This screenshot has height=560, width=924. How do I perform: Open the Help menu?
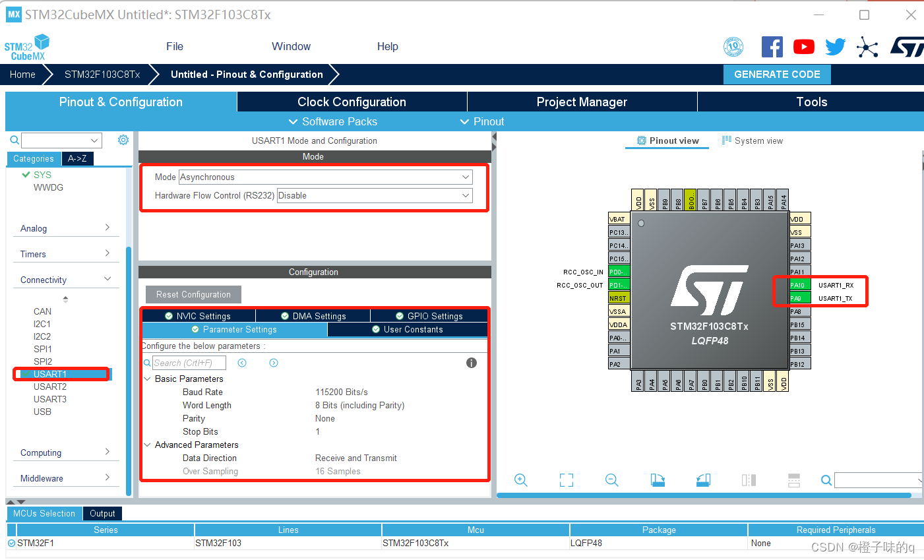click(x=388, y=46)
